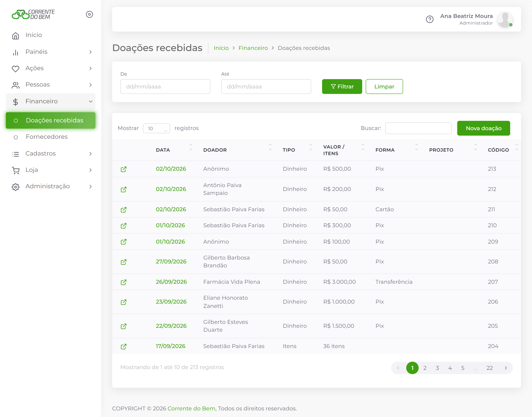The width and height of the screenshot is (532, 417).
Task: Open the help question mark icon
Action: pyautogui.click(x=430, y=19)
